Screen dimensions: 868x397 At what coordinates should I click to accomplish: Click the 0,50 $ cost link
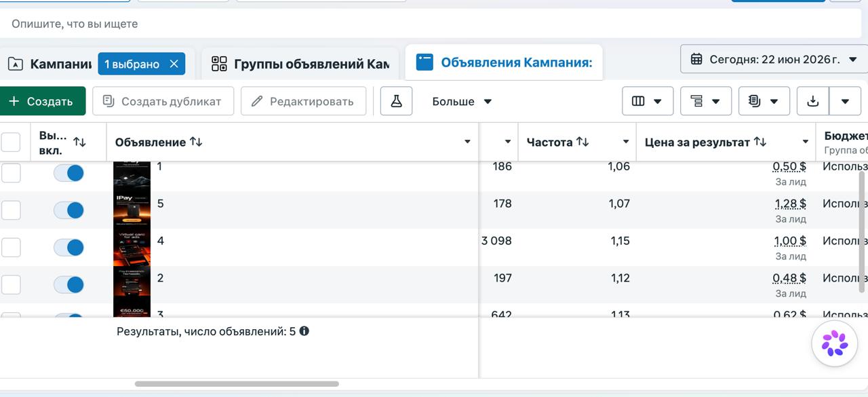click(789, 166)
